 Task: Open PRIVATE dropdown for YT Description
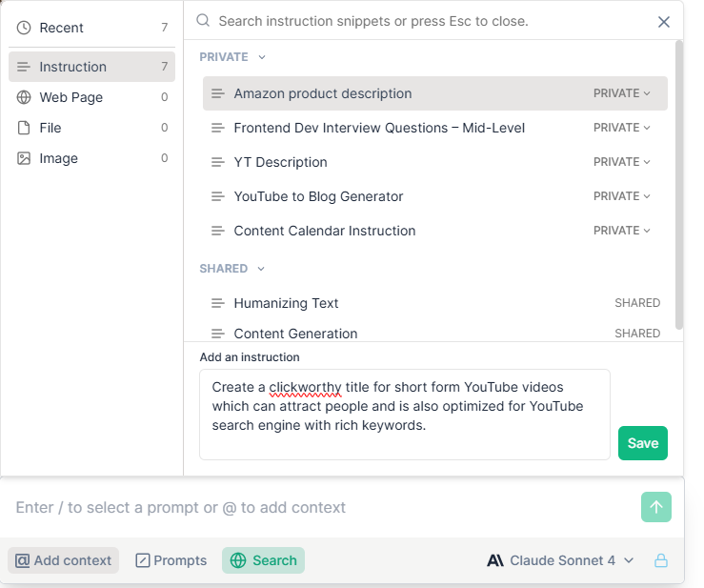621,162
